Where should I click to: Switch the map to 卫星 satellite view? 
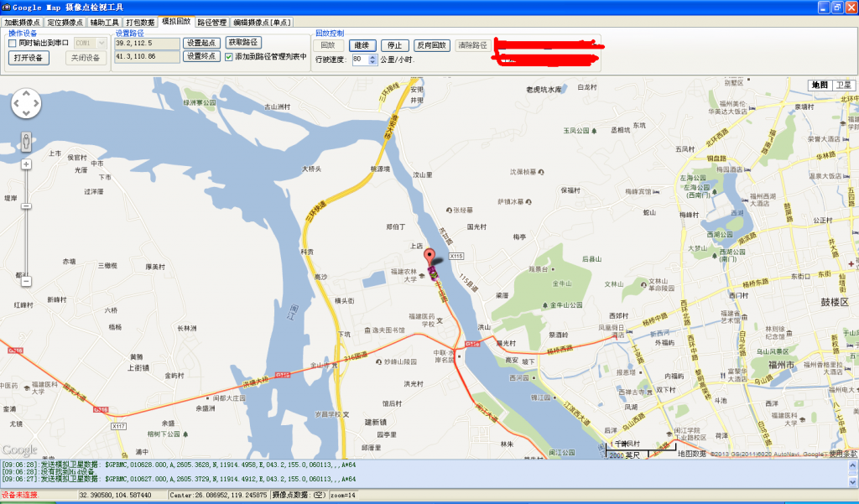(842, 86)
